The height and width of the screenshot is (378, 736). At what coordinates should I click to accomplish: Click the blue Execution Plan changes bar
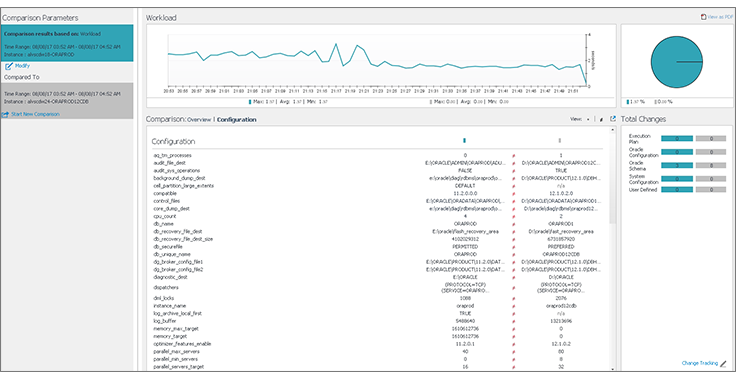(x=677, y=139)
